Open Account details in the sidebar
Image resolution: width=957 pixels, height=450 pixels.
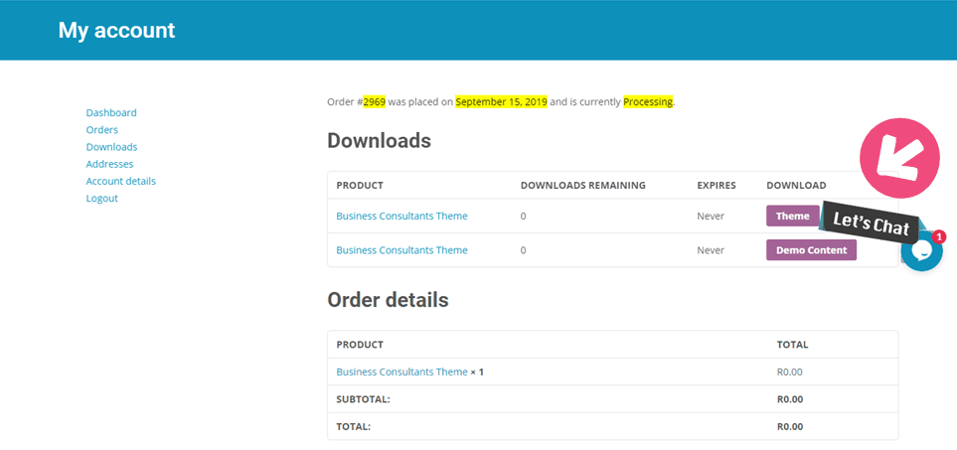point(121,181)
